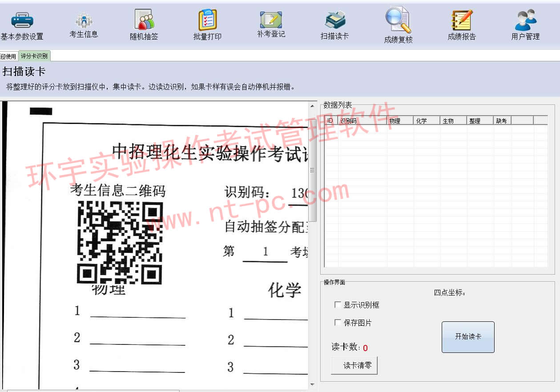Viewport: 560px width, 392px height.
Task: Switch to the 迎使用 welcome tab
Action: coord(8,56)
